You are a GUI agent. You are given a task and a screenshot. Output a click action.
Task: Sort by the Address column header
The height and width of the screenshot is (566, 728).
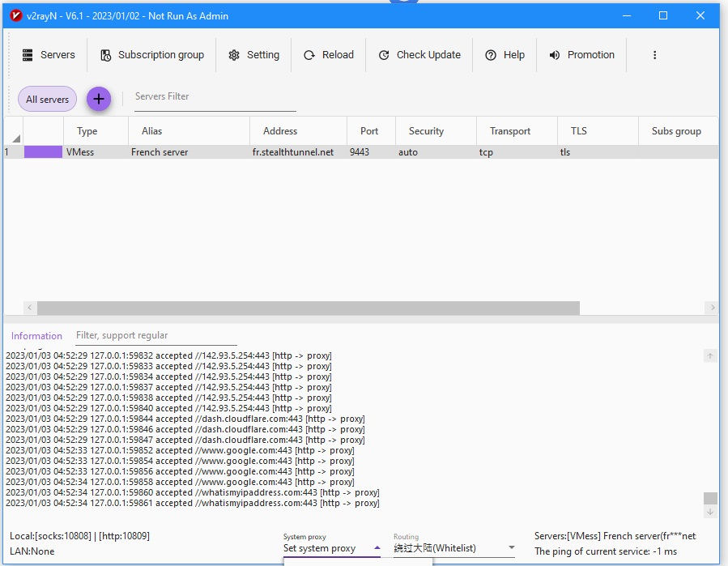point(279,131)
